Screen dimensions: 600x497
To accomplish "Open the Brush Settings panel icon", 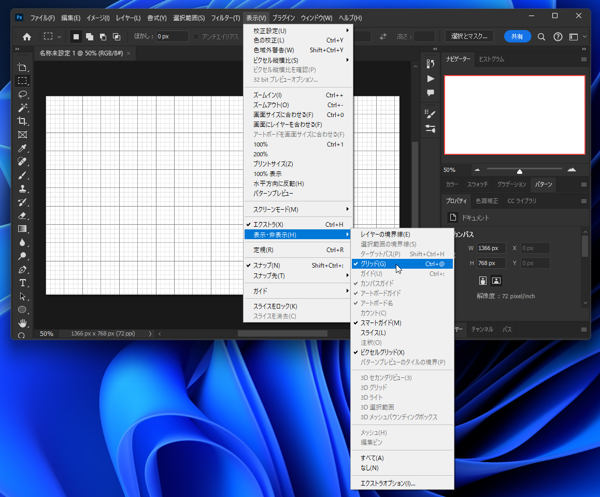I will [x=430, y=114].
